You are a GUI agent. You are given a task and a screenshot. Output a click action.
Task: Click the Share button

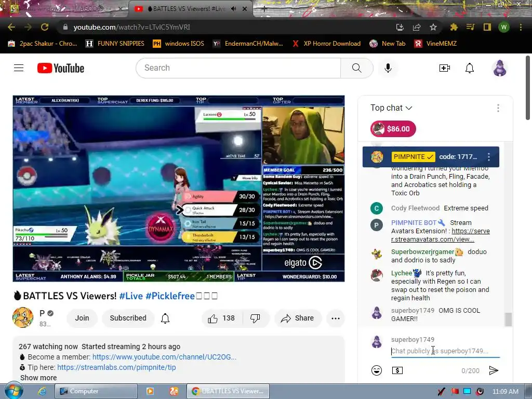click(x=298, y=318)
